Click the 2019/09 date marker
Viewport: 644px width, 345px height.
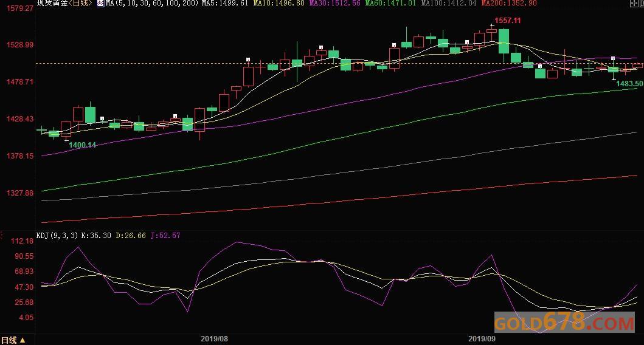[482, 339]
